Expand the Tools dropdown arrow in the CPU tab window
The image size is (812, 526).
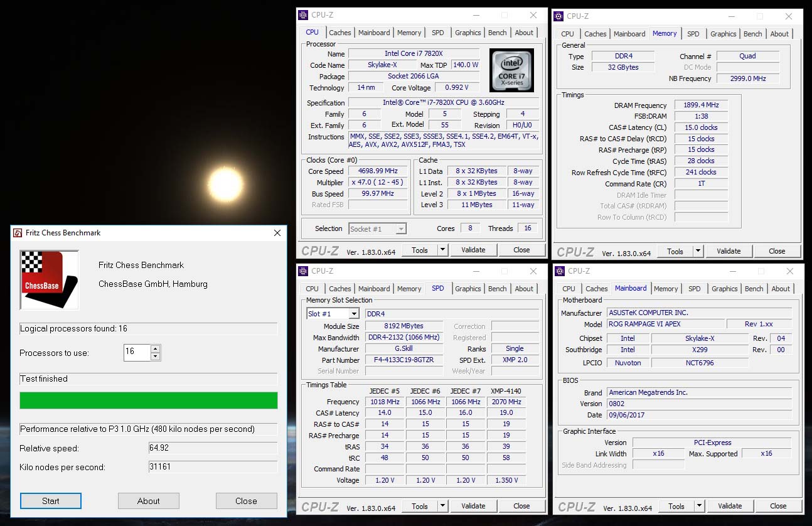[x=442, y=250]
